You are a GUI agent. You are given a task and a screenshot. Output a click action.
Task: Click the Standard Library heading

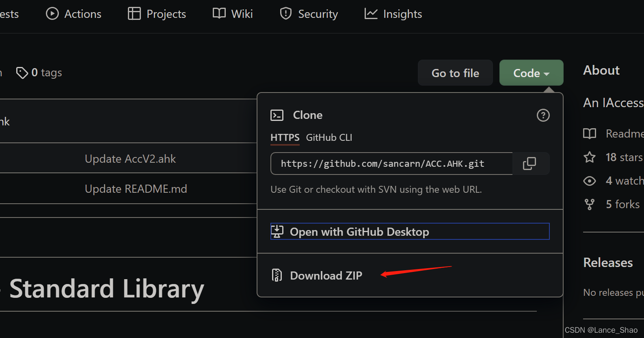pyautogui.click(x=107, y=289)
